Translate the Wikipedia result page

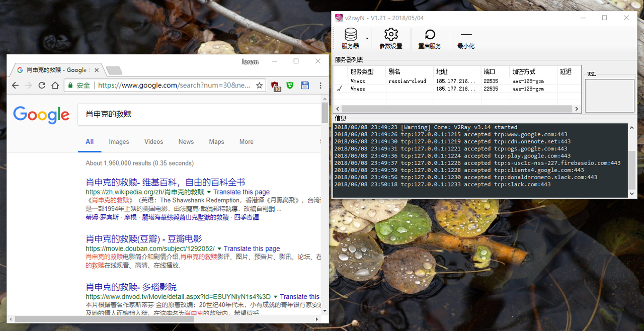(x=242, y=192)
